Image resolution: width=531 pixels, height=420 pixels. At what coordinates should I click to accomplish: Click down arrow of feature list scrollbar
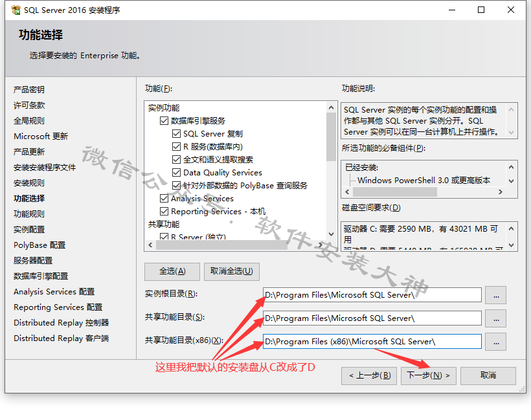tap(331, 234)
